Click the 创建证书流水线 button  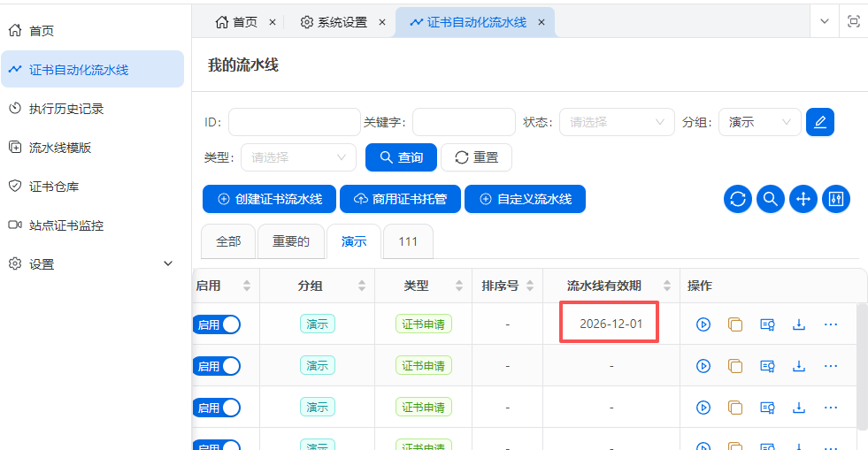click(269, 199)
